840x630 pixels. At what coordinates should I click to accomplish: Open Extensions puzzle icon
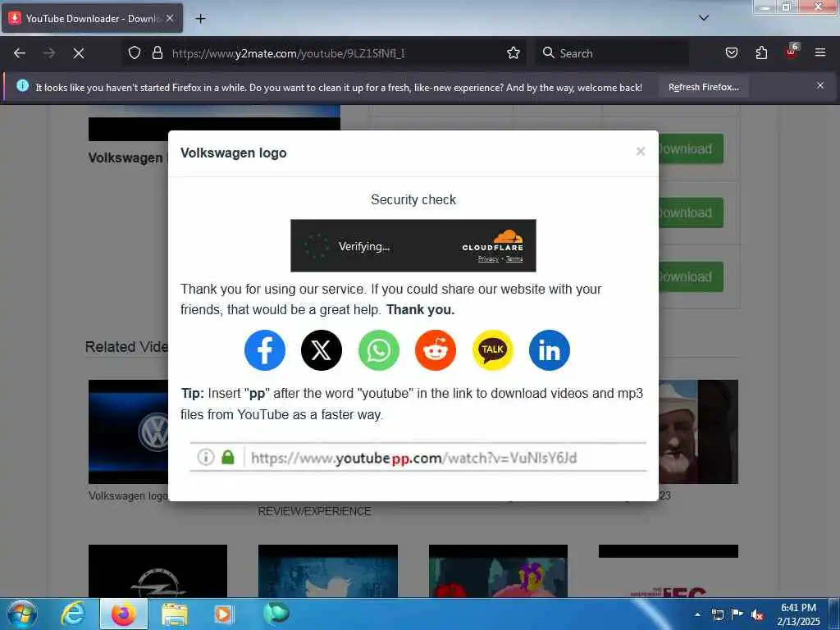[x=761, y=53]
